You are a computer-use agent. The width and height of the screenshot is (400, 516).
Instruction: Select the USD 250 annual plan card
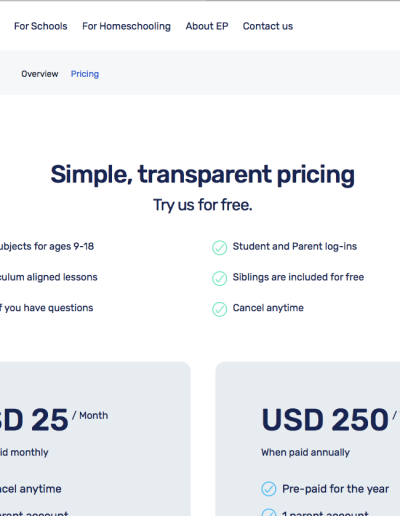click(x=308, y=439)
